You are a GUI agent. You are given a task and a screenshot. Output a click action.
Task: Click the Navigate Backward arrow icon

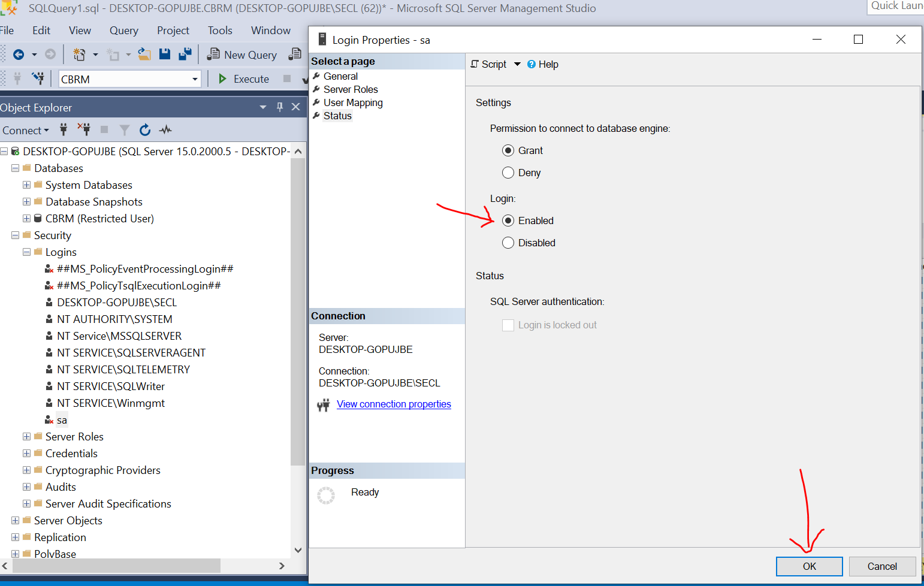[19, 55]
